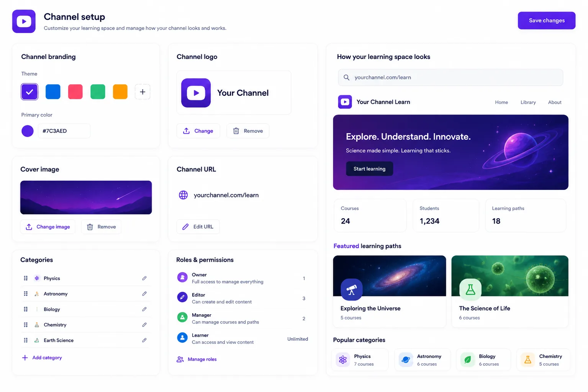Click 'yourchannel.com/learn' in Channel URL card
The height and width of the screenshot is (392, 588).
click(x=226, y=195)
